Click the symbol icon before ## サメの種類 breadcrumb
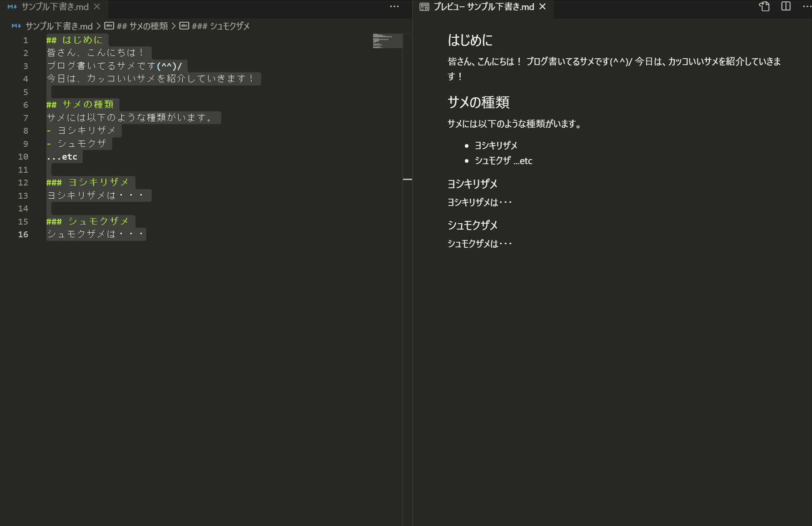This screenshot has height=526, width=812. [109, 26]
